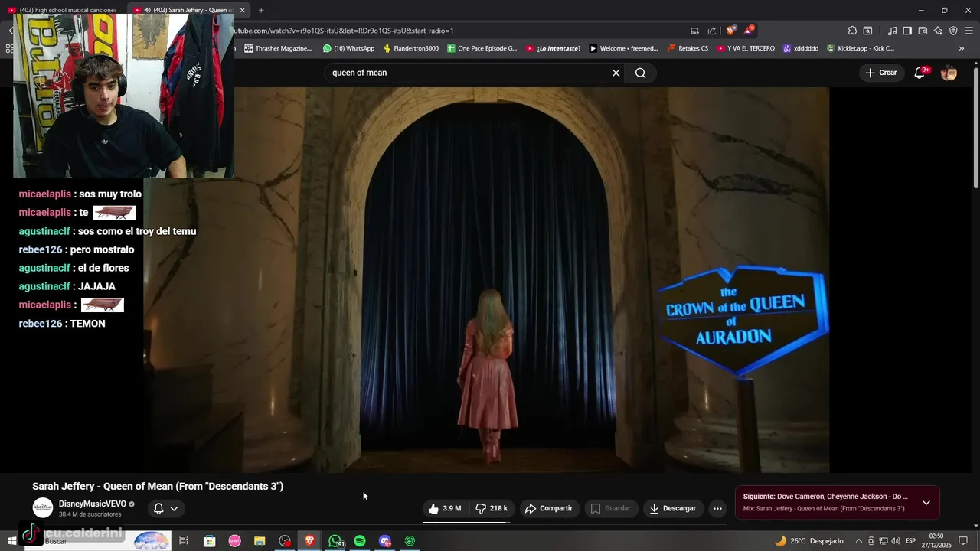Click the Brave Shields lion icon
This screenshot has height=551, width=980.
731,31
